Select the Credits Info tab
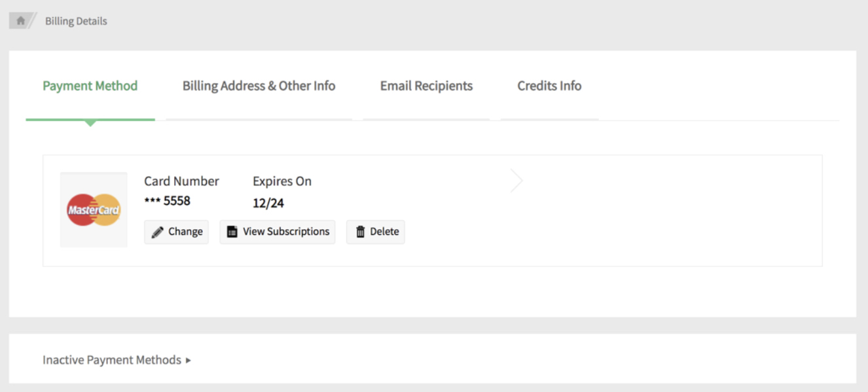Image resolution: width=868 pixels, height=392 pixels. click(x=549, y=86)
